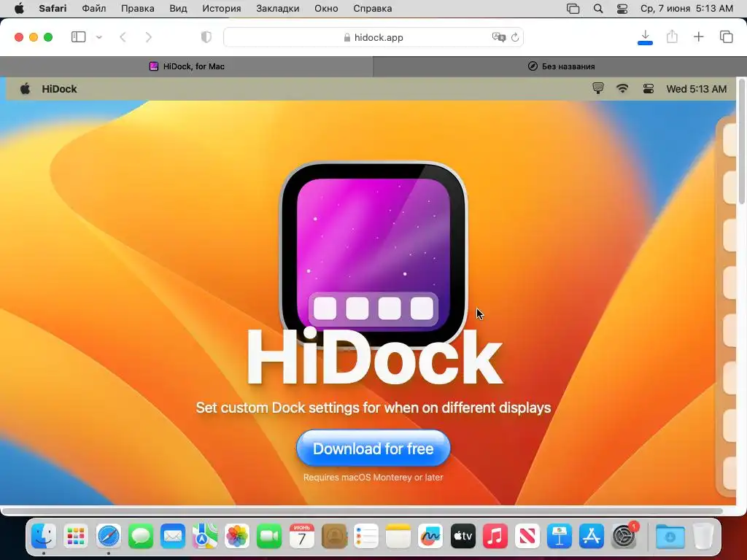747x560 pixels.
Task: Open App Store from the Dock
Action: 592,537
